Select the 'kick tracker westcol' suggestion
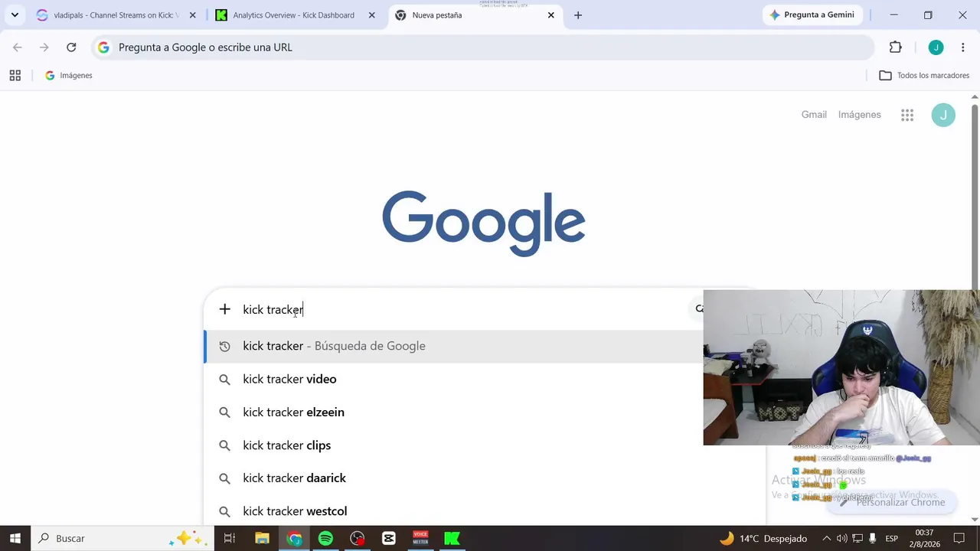980x551 pixels. coord(484,511)
